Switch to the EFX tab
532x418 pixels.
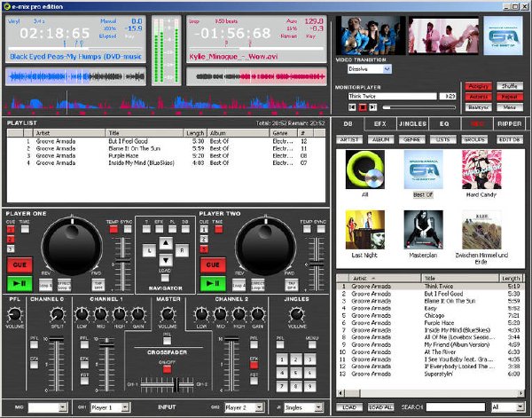point(380,124)
